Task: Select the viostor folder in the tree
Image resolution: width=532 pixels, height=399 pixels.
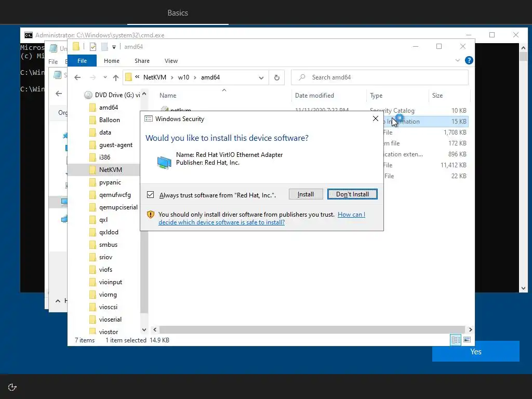Action: pyautogui.click(x=109, y=332)
